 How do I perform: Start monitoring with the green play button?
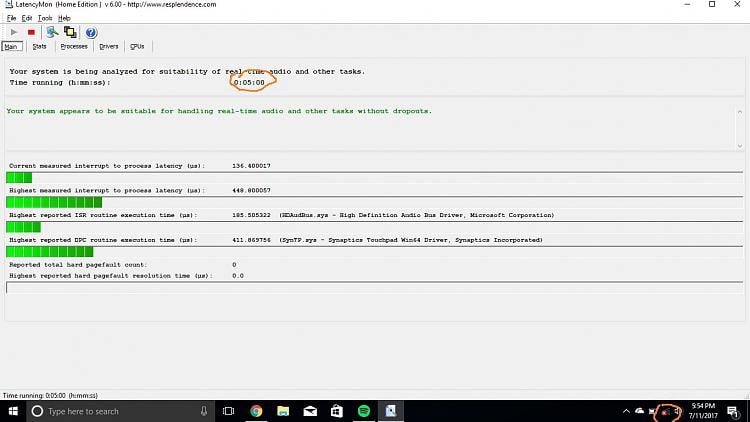pos(14,32)
